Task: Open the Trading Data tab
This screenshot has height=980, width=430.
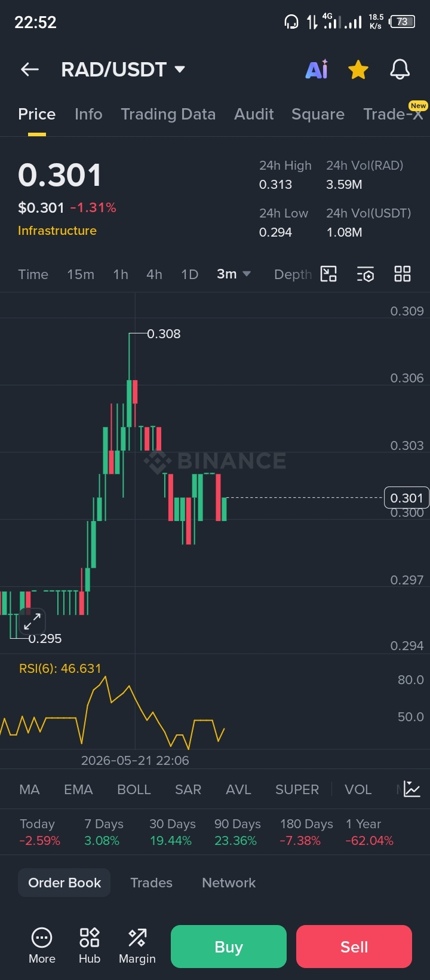Action: coord(168,114)
